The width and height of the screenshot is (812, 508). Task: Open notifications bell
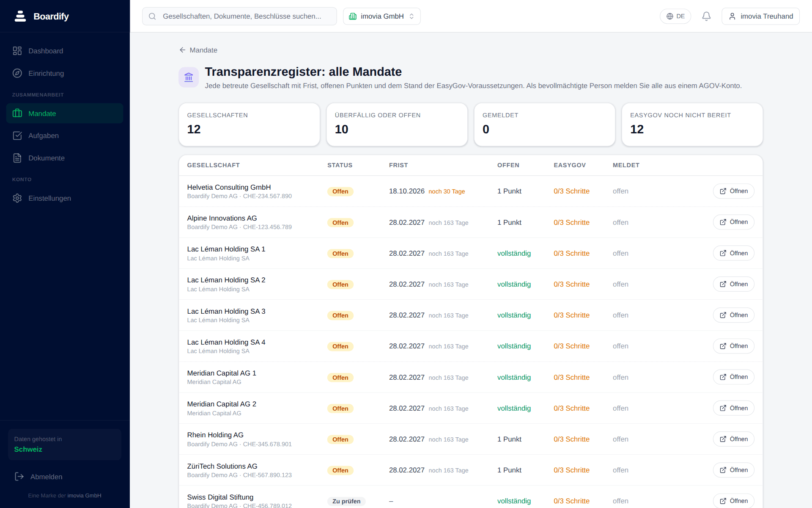706,16
